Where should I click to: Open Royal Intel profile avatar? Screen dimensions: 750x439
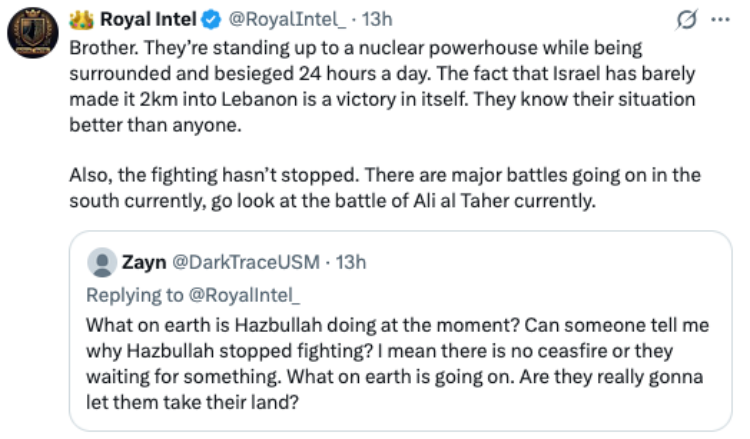[33, 33]
